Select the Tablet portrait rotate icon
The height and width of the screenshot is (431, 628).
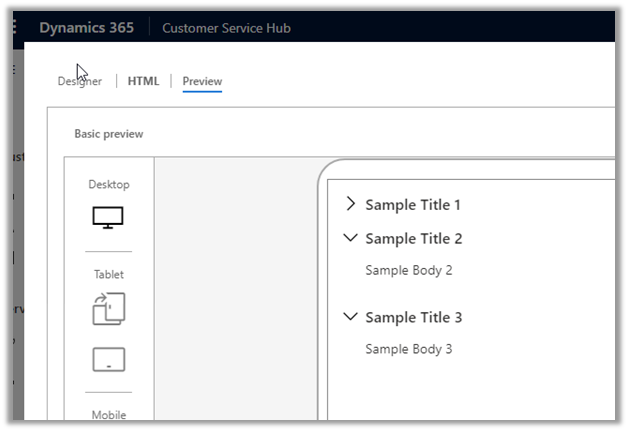click(108, 308)
